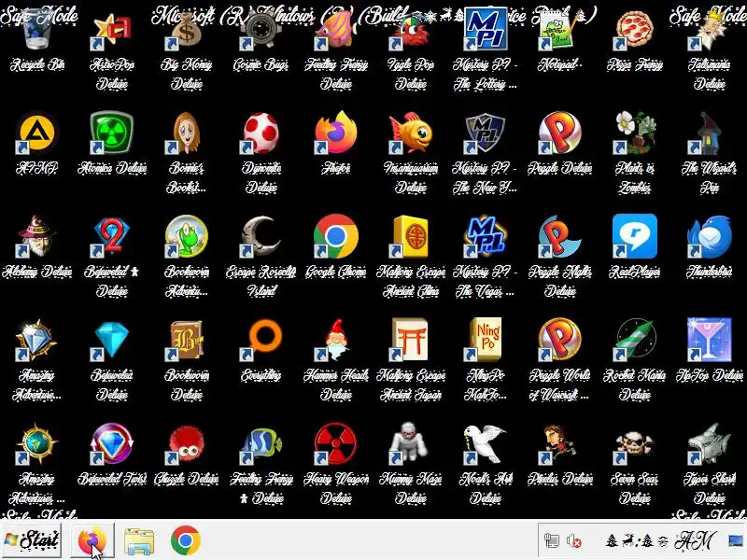Open File Explorer from the taskbar
Image resolution: width=747 pixels, height=560 pixels.
click(139, 540)
